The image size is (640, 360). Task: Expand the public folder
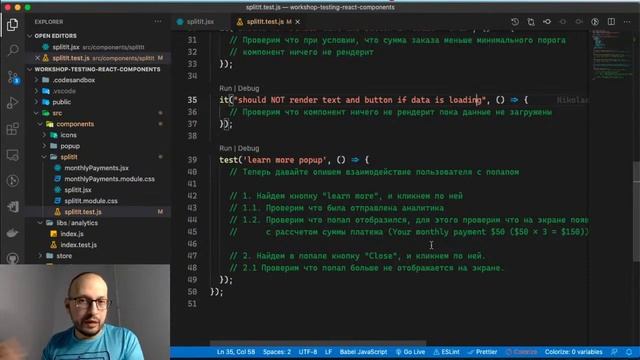61,102
